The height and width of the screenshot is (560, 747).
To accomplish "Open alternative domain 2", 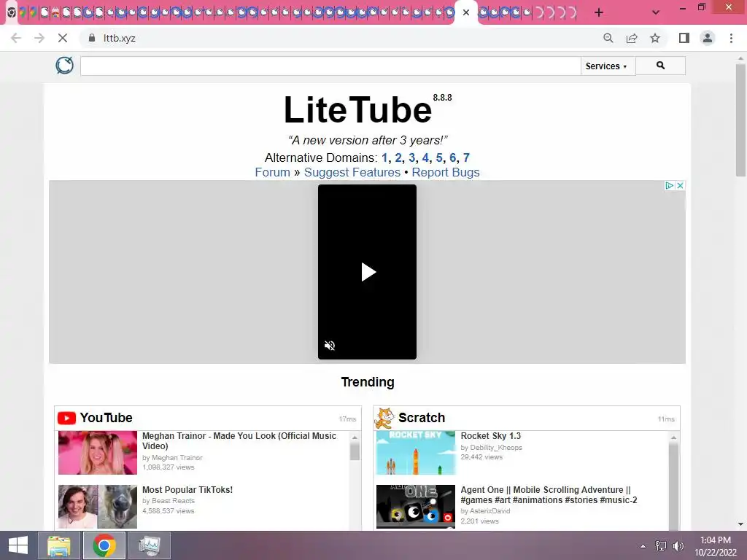I will (x=398, y=157).
